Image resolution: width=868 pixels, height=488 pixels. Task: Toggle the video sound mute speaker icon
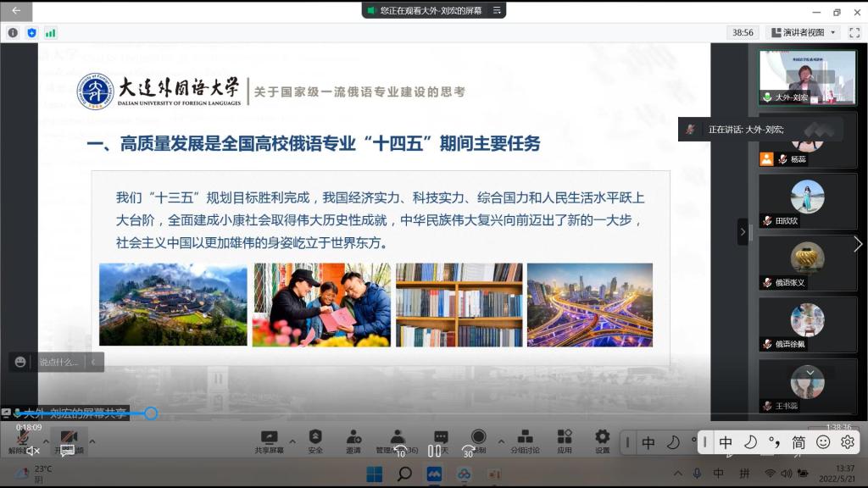point(32,451)
